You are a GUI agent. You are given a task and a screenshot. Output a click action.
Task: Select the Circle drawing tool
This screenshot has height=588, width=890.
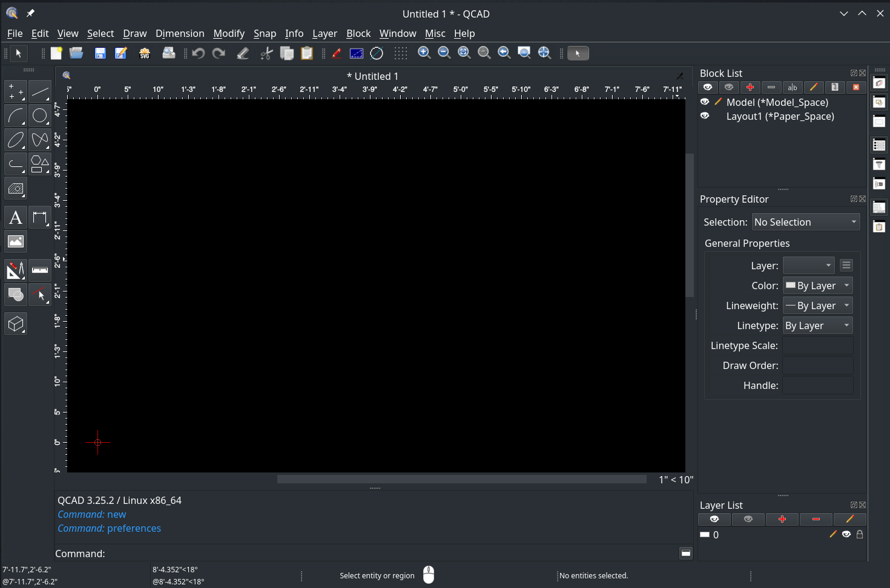40,116
